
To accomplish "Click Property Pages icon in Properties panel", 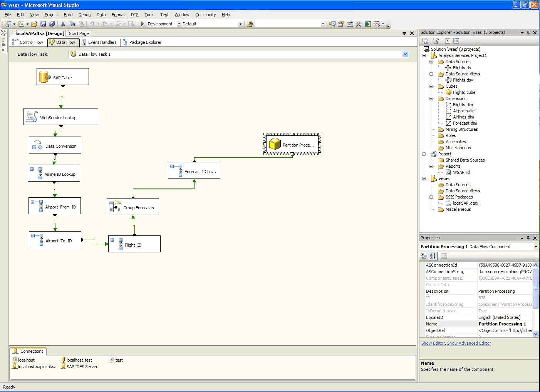I will pyautogui.click(x=444, y=256).
